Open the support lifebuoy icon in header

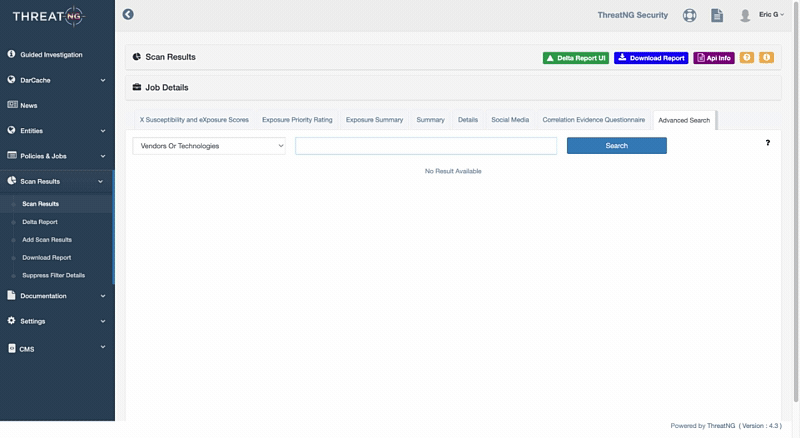click(689, 15)
